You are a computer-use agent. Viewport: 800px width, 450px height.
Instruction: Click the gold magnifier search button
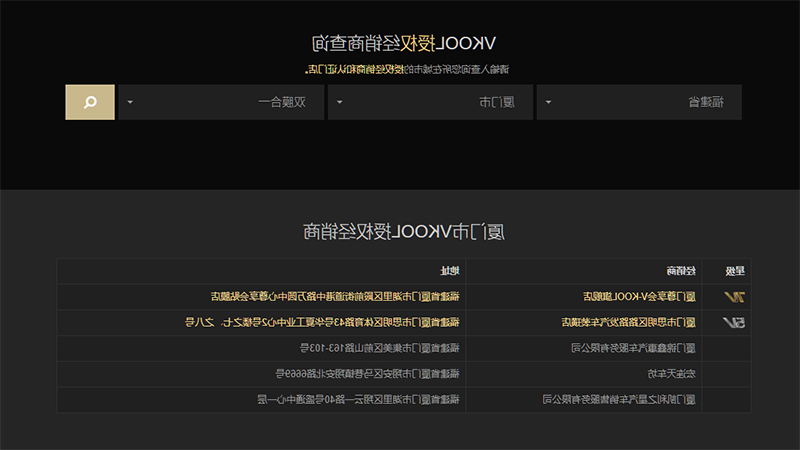coord(90,102)
